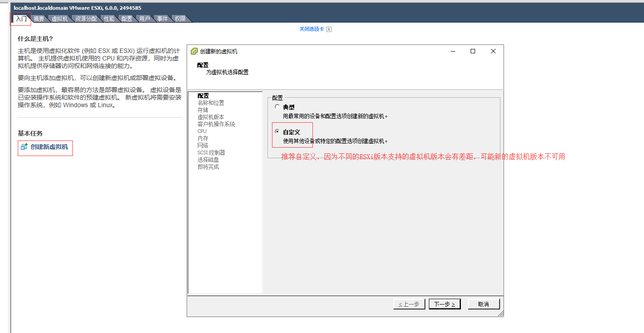Click the 为虚拟机选择配置 subtitle
This screenshot has height=333, width=644.
(x=227, y=72)
